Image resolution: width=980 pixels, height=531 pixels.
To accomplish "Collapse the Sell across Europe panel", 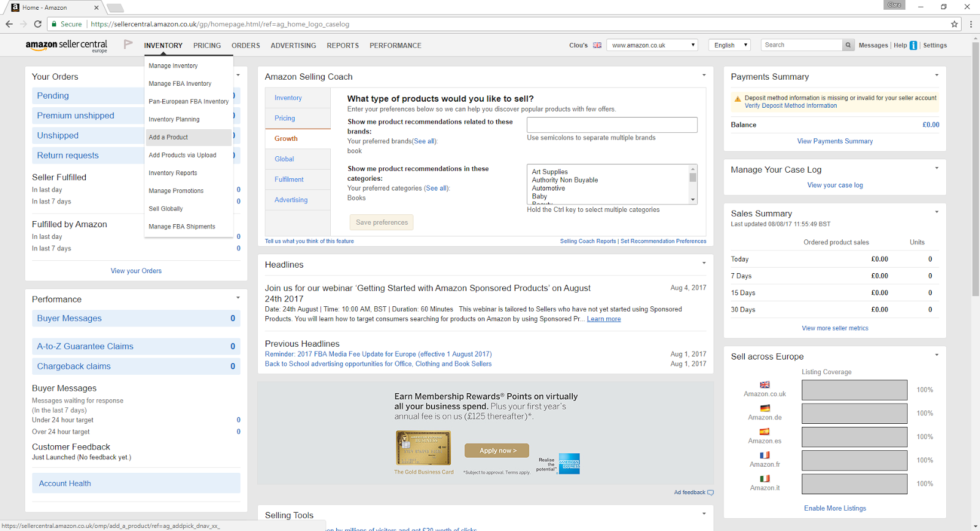I will click(937, 355).
